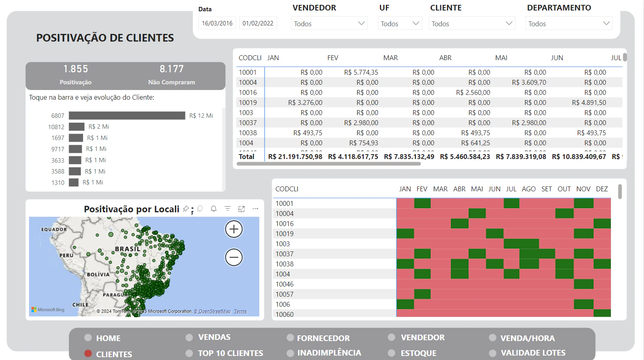Open more options ellipsis on the map visual
The height and width of the screenshot is (360, 644).
(x=255, y=209)
